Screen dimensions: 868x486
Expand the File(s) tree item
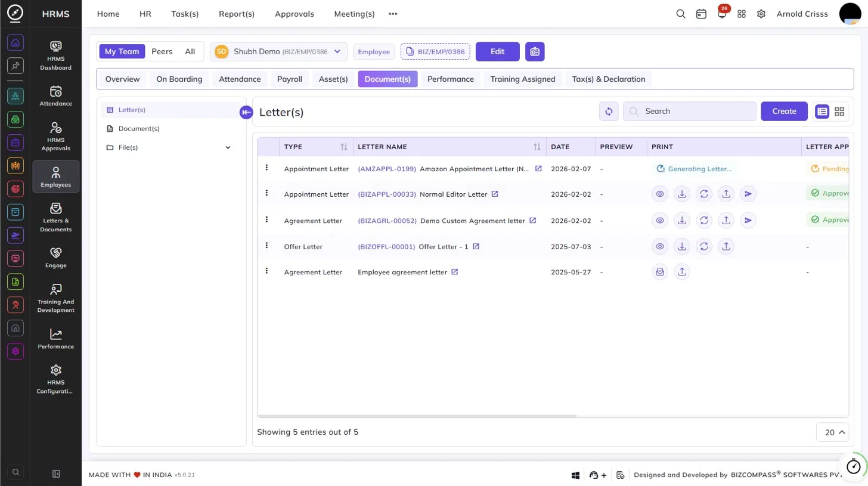228,147
